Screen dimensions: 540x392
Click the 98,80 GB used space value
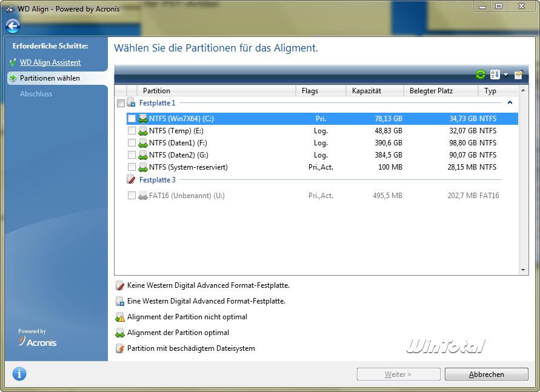coord(463,143)
